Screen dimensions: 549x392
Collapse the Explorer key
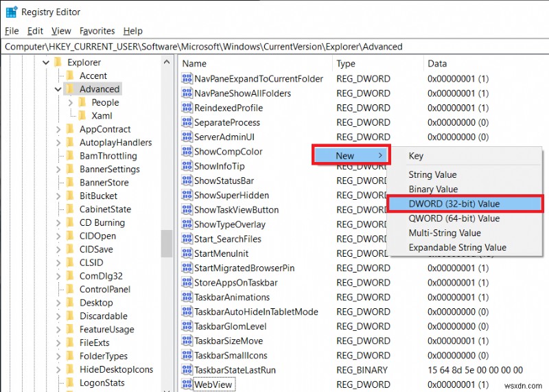point(46,62)
